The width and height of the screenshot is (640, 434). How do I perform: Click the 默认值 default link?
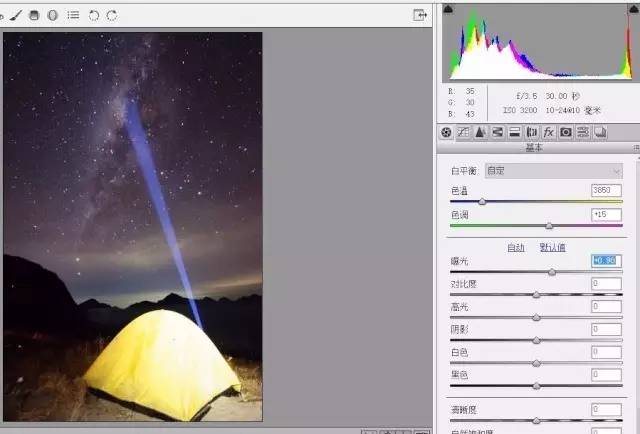(553, 247)
